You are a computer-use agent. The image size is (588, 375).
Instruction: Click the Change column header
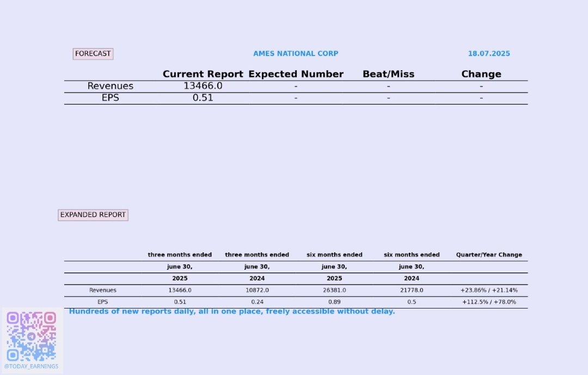tap(481, 74)
